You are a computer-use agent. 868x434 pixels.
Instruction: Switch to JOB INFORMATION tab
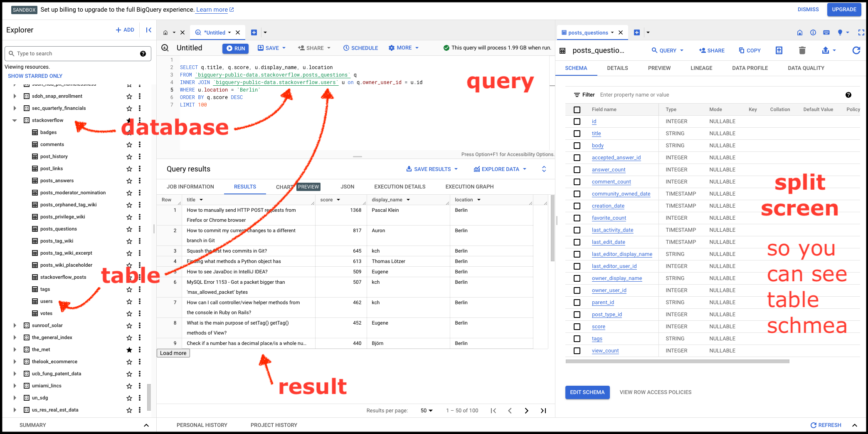190,187
